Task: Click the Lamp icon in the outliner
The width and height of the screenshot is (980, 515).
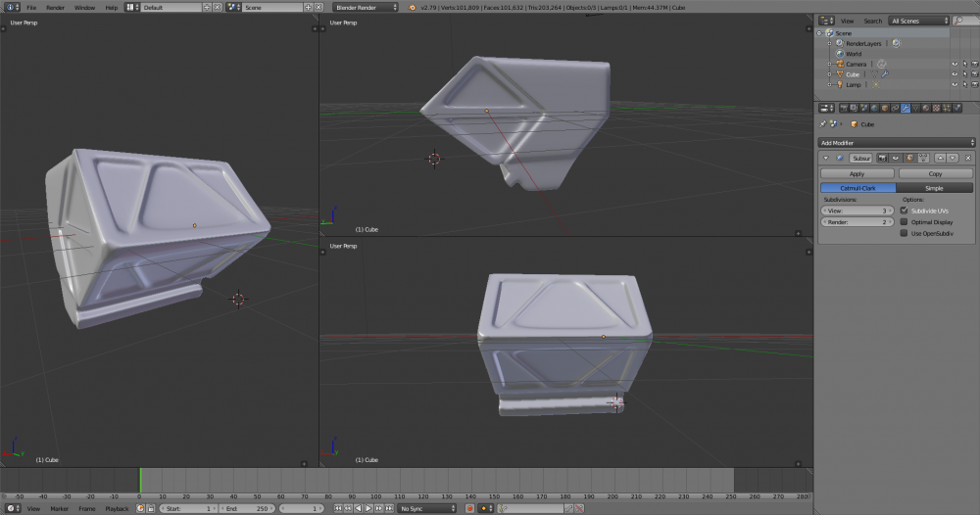Action: click(x=838, y=85)
